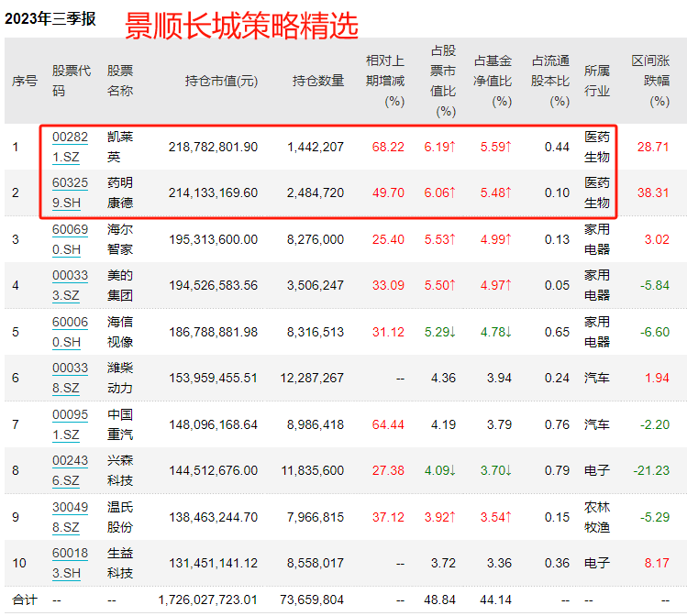This screenshot has width=687, height=616.
Task: Click holding value 214,133,169.60
Action: 213,193
